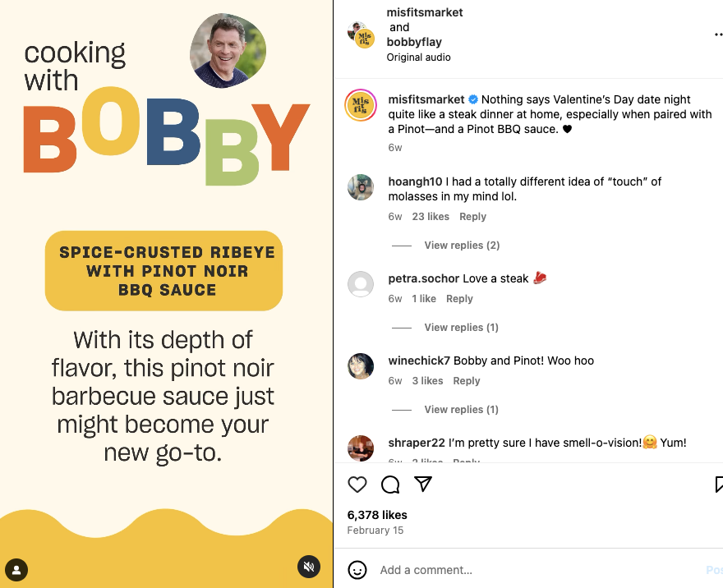Open the Original audio link
723x588 pixels.
[x=419, y=57]
